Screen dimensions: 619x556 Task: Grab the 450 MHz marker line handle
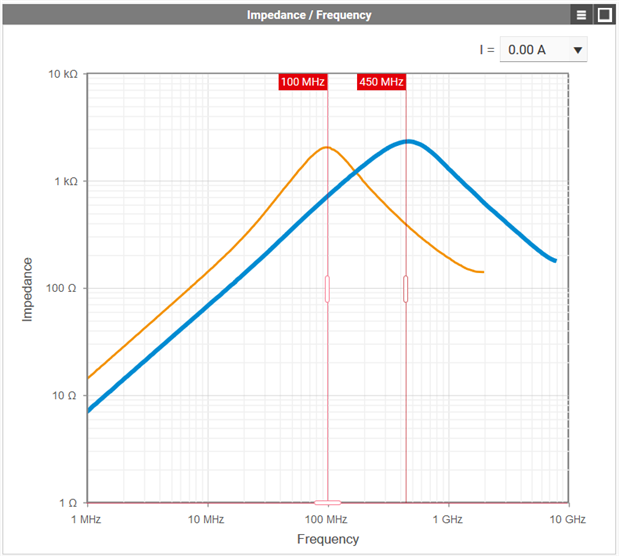405,289
